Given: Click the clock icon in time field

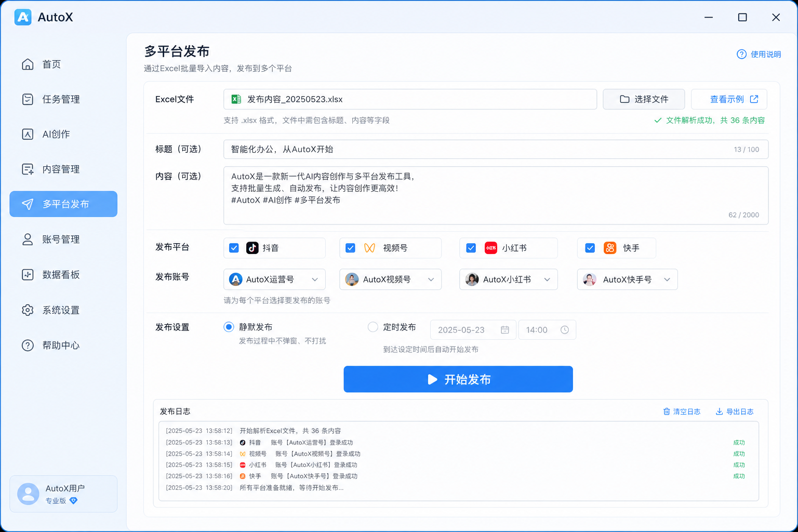Looking at the screenshot, I should coord(565,330).
